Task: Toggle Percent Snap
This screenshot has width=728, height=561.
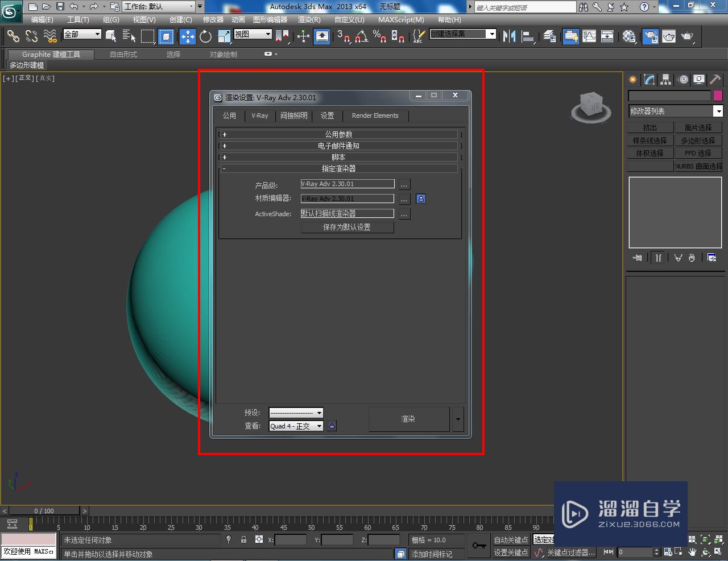Action: pos(379,36)
